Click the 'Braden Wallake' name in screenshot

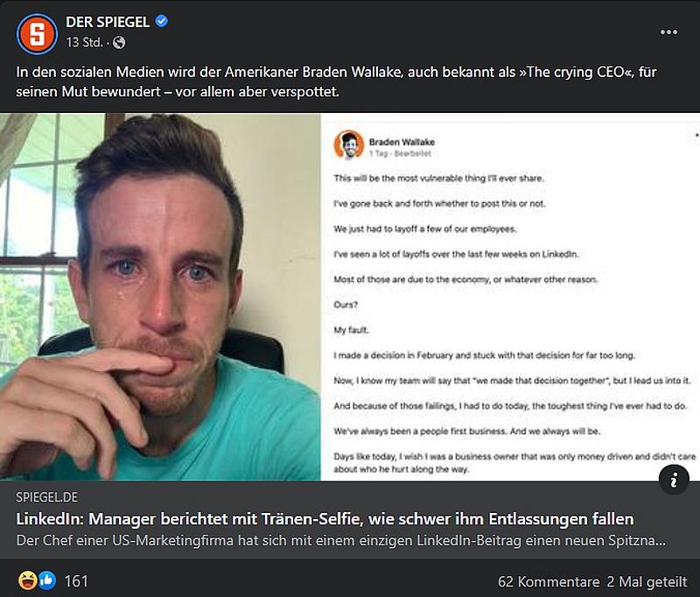click(x=402, y=141)
